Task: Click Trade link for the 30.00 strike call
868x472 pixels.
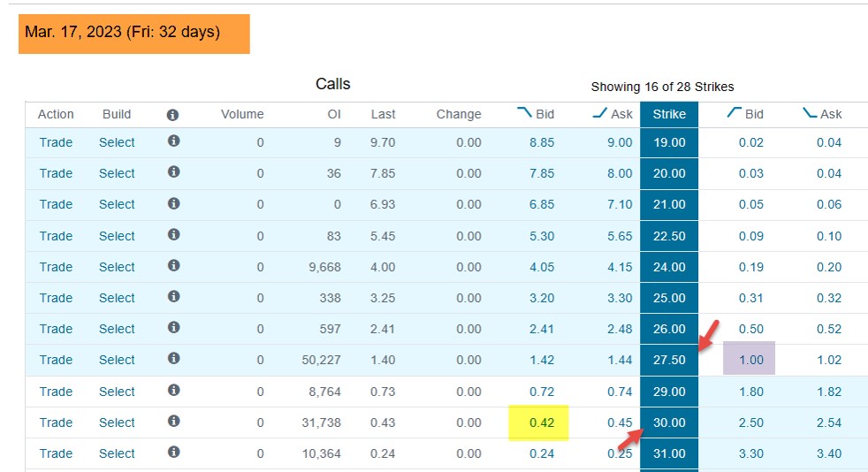Action: tap(56, 423)
